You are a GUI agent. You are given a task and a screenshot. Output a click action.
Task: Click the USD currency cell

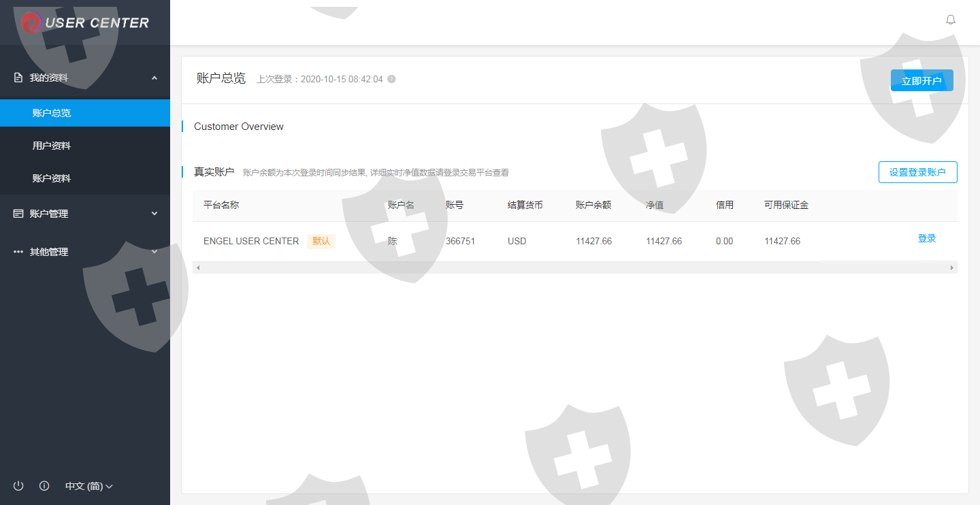[x=517, y=241]
